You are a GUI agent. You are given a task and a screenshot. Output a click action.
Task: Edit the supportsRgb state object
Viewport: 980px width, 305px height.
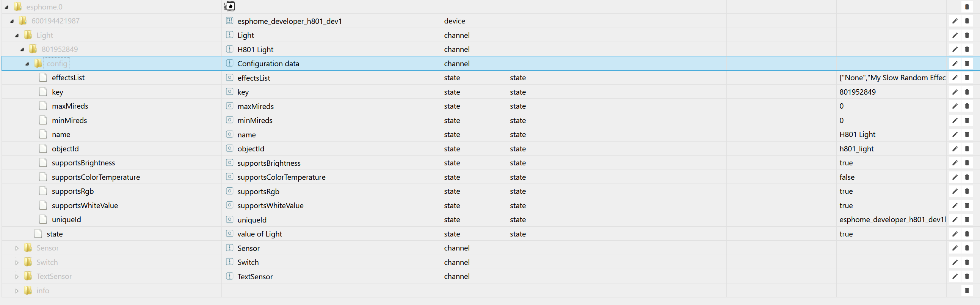pyautogui.click(x=955, y=191)
